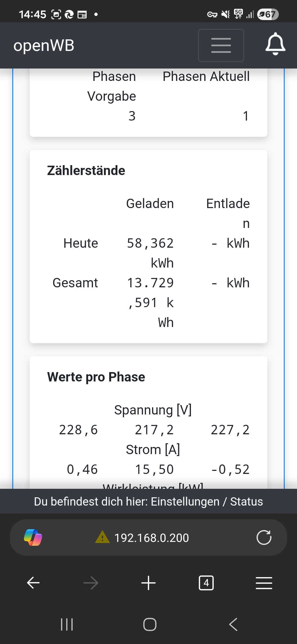Tap the Einstellungen / Status breadcrumb bar
This screenshot has width=297, height=644.
point(148,501)
